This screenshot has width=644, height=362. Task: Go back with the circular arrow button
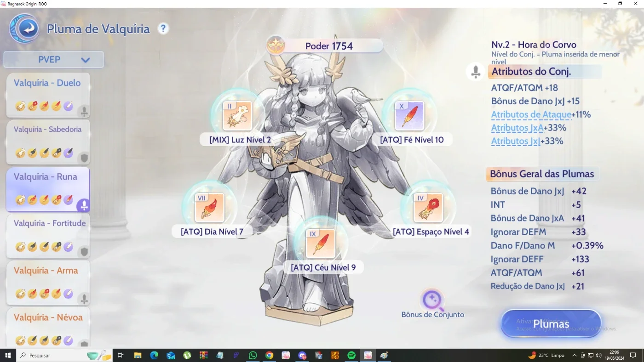click(24, 28)
